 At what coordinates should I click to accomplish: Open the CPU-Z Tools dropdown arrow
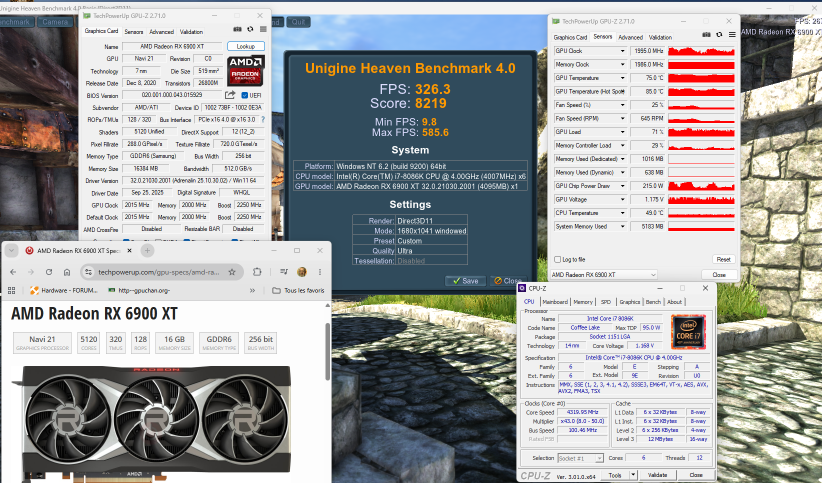633,475
